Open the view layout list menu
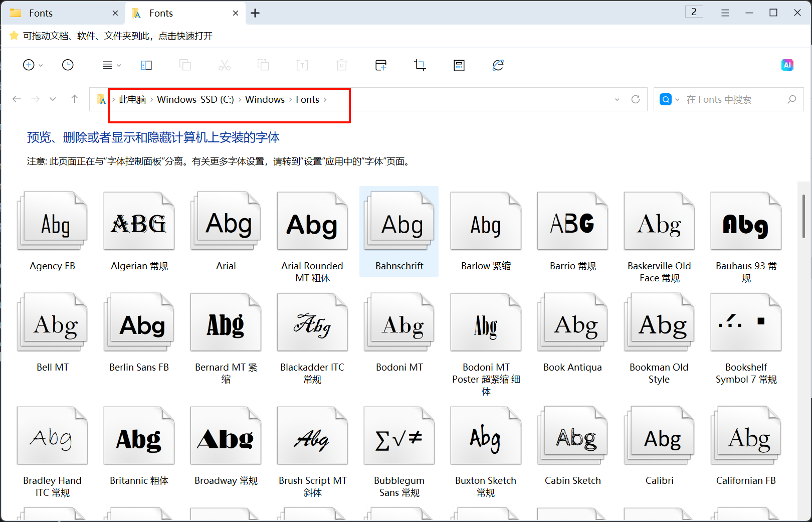This screenshot has height=522, width=812. click(111, 65)
